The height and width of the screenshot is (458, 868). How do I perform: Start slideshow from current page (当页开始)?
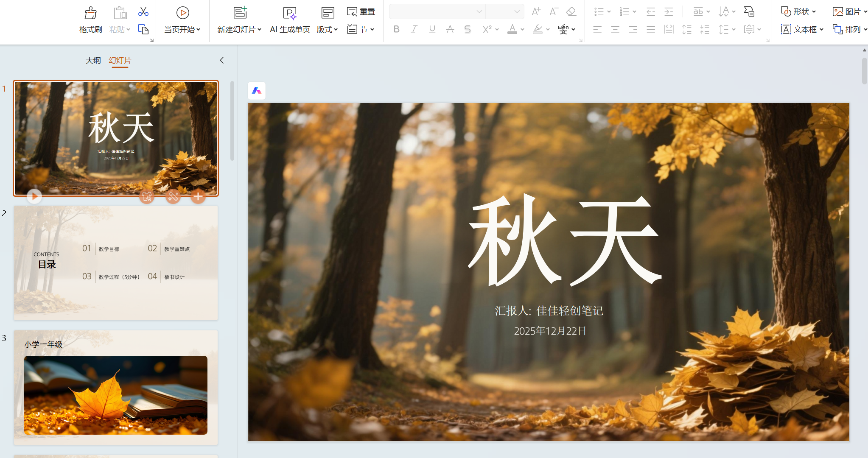tap(182, 13)
